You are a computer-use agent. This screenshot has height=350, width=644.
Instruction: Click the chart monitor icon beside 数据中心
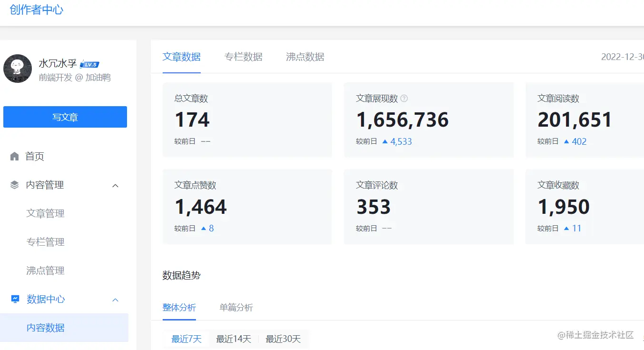click(15, 299)
